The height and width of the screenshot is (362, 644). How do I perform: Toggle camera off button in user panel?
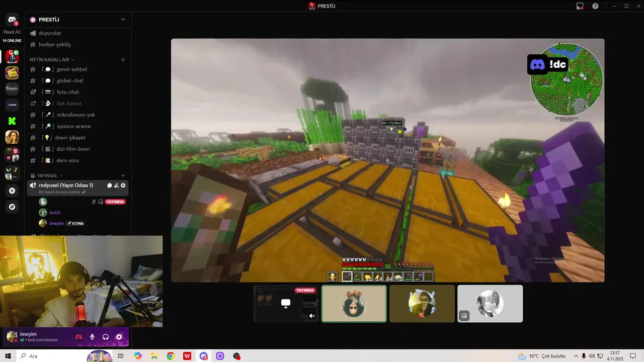[x=78, y=337]
